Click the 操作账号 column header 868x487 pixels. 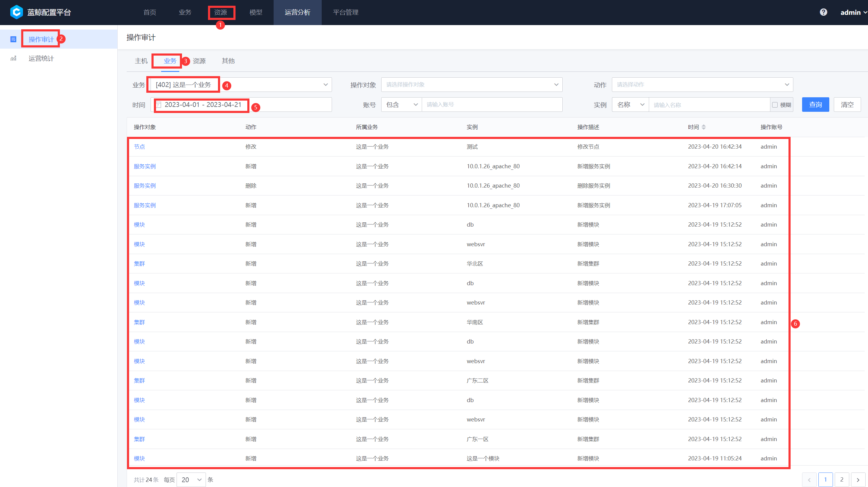click(771, 127)
